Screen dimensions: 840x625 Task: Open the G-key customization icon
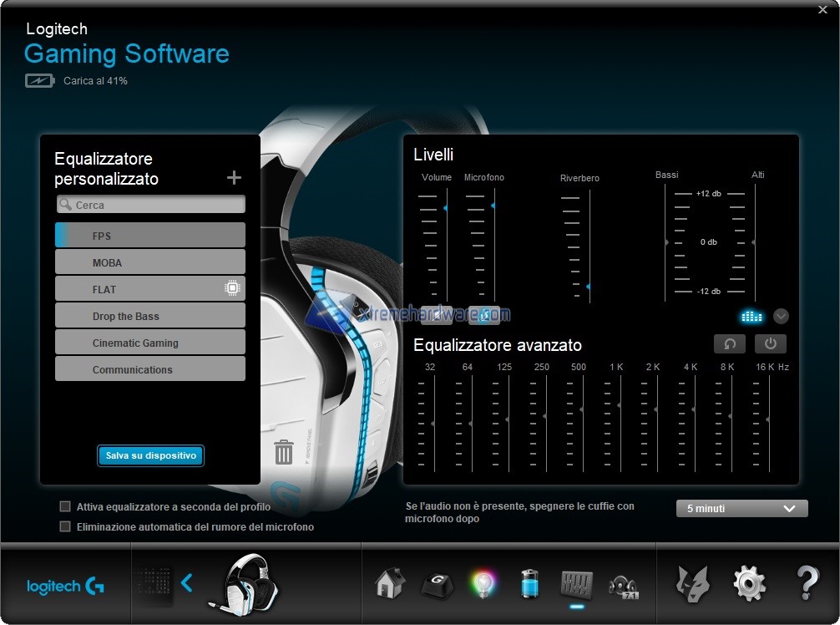tap(435, 582)
